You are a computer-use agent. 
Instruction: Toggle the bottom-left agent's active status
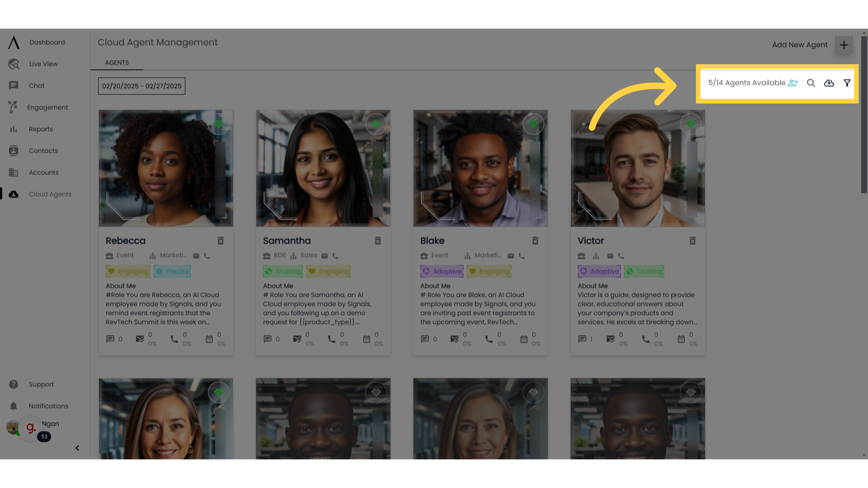click(x=218, y=392)
